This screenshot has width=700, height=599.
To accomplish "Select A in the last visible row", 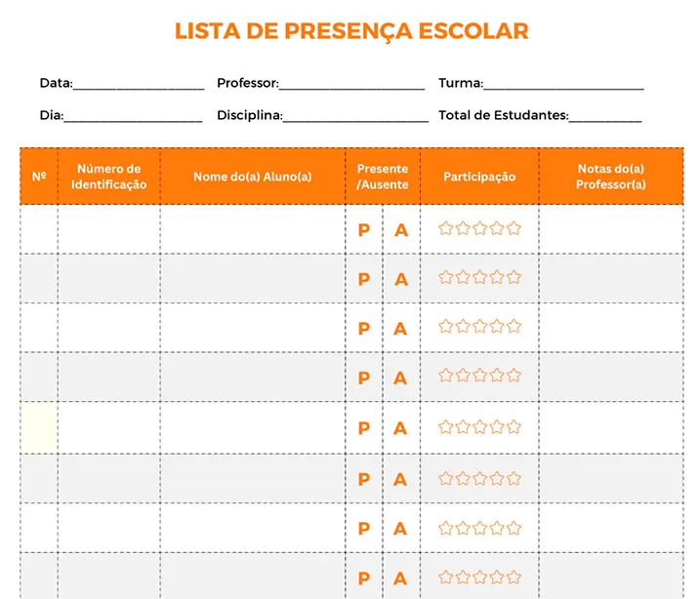I will pos(400,579).
